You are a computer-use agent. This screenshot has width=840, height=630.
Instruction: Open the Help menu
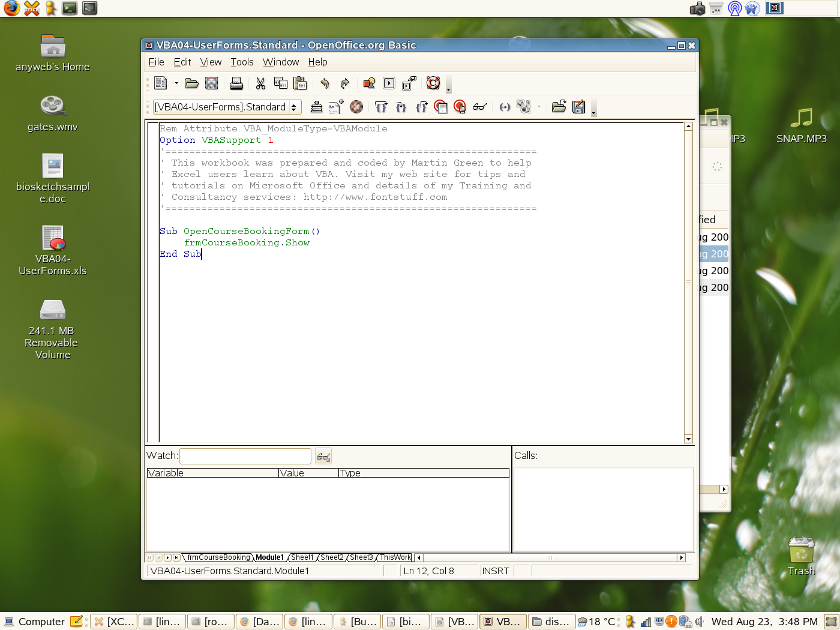[317, 62]
